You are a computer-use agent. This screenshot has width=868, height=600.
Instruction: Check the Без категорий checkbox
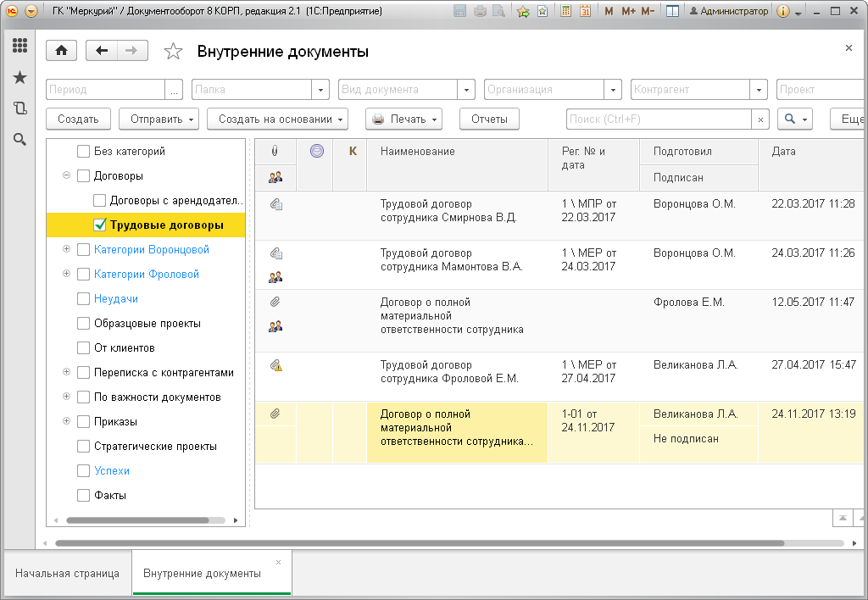coord(84,151)
